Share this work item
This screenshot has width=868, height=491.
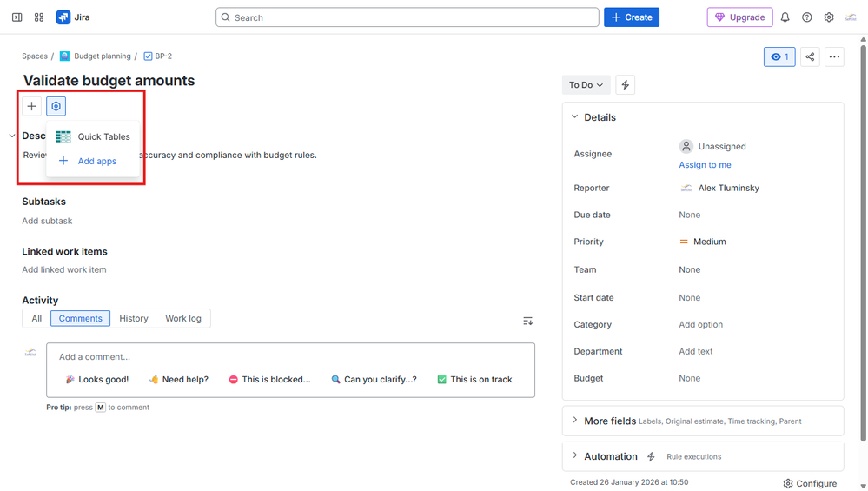point(810,56)
